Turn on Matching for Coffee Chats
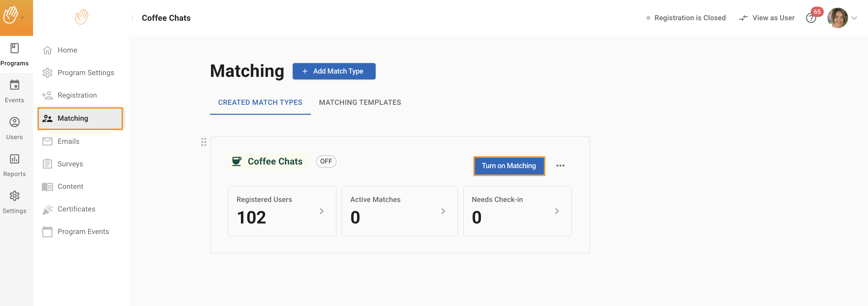Screen dimensions: 868x306 point(508,166)
